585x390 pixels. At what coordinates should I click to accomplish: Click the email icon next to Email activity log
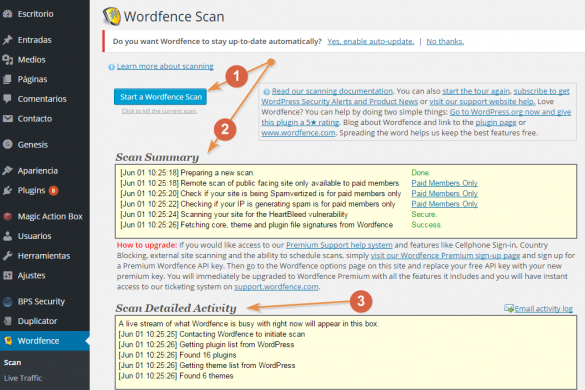[509, 309]
